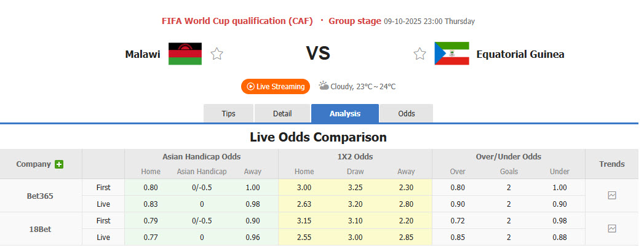Switch to the Tips tab
The width and height of the screenshot is (644, 248).
(x=228, y=114)
